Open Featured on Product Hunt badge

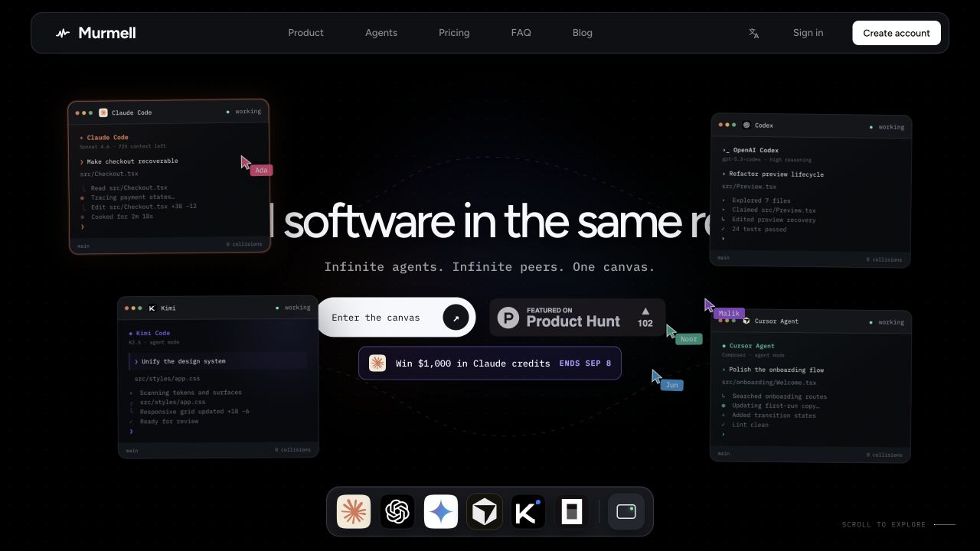[577, 317]
